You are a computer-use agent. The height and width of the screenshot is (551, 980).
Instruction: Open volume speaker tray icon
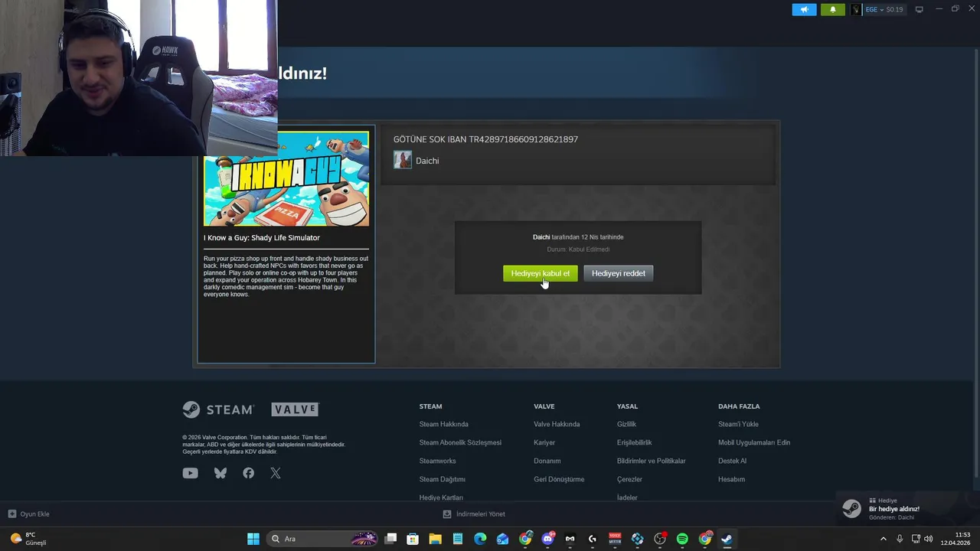929,539
